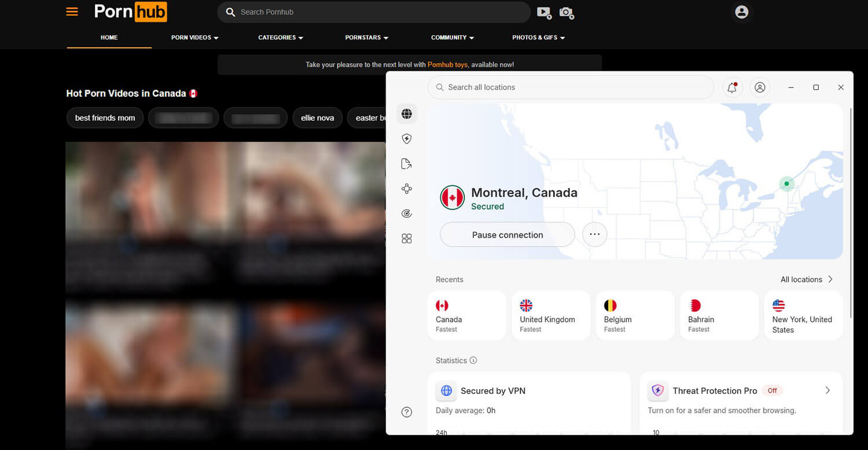The height and width of the screenshot is (450, 868).
Task: Open Dark Web Monitor icon in sidebar
Action: (x=407, y=214)
